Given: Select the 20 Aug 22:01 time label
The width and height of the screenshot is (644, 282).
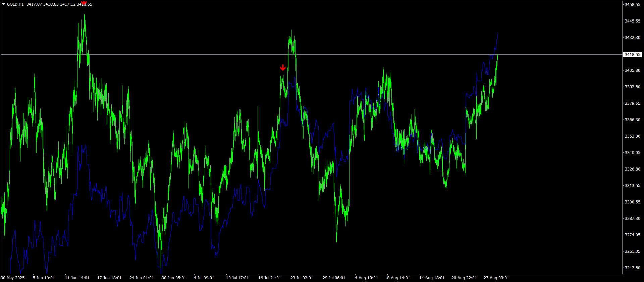Looking at the screenshot, I should [464, 278].
